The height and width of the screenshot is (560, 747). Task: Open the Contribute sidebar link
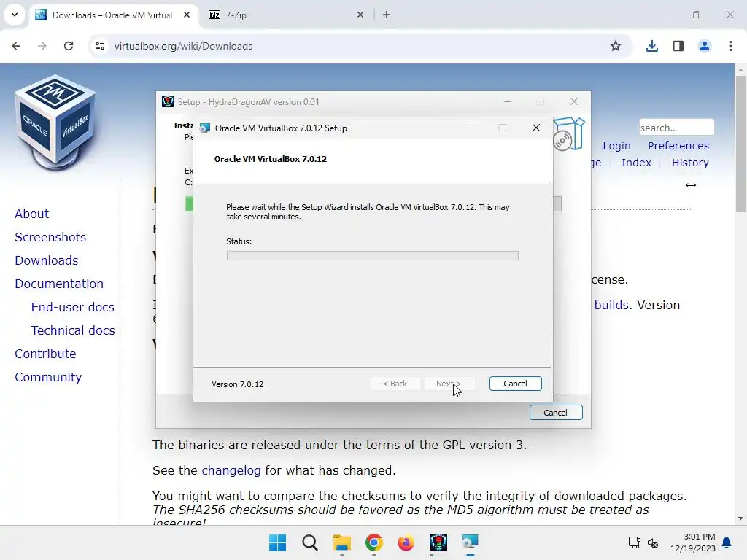[x=45, y=354]
